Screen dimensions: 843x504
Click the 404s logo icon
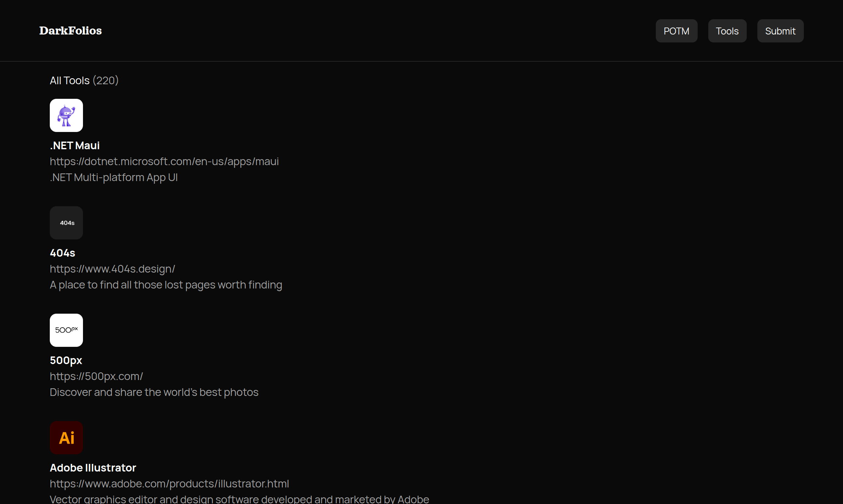pyautogui.click(x=66, y=223)
